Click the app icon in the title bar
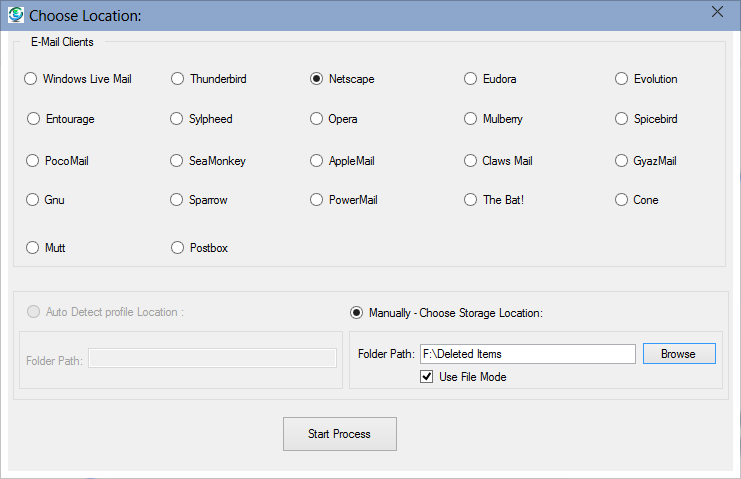Image resolution: width=741 pixels, height=479 pixels. tap(15, 15)
